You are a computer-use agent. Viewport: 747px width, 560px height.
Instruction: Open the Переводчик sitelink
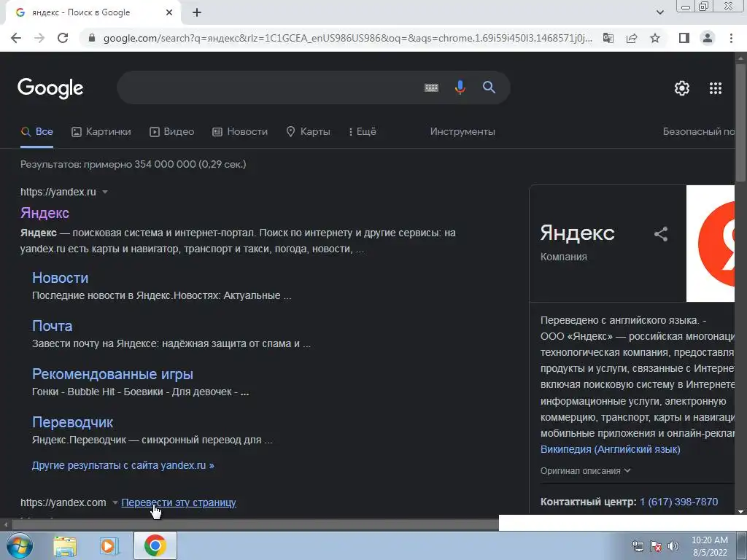72,422
